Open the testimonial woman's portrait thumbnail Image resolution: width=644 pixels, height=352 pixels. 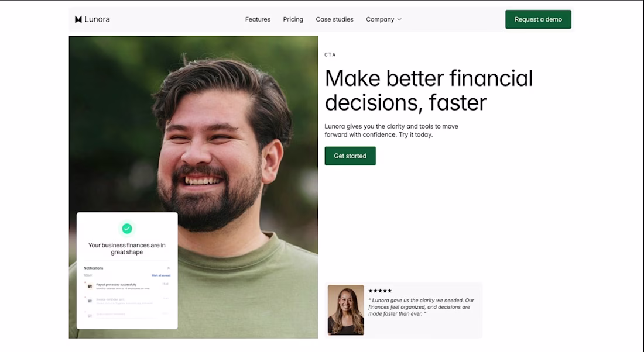pos(346,310)
